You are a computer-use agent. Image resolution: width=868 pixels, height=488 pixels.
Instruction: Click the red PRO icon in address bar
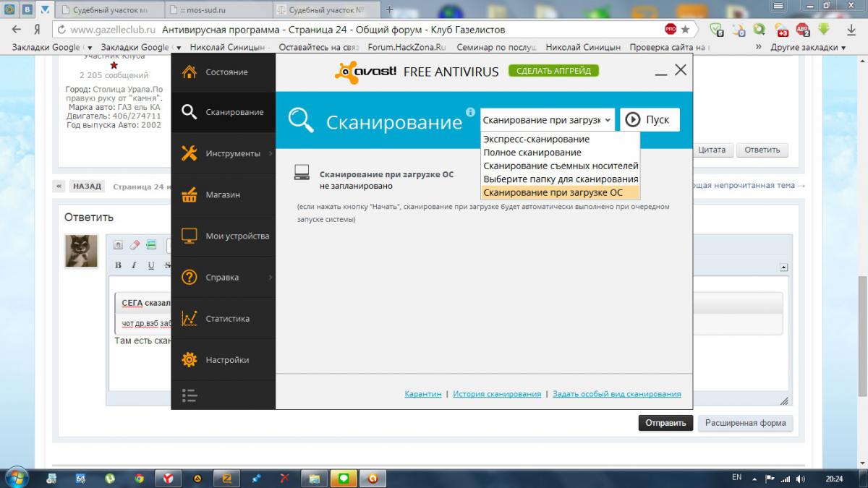tap(671, 30)
